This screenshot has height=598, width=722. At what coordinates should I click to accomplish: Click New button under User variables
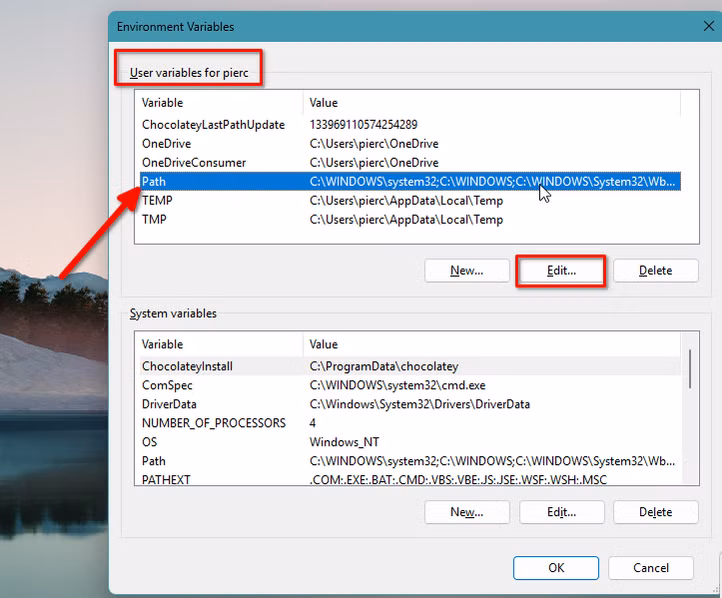466,271
